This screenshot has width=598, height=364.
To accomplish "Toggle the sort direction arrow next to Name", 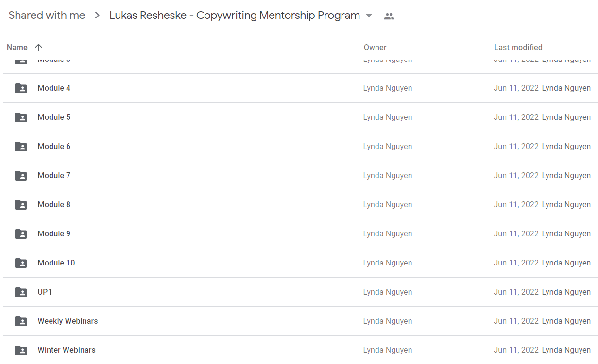I will [39, 47].
